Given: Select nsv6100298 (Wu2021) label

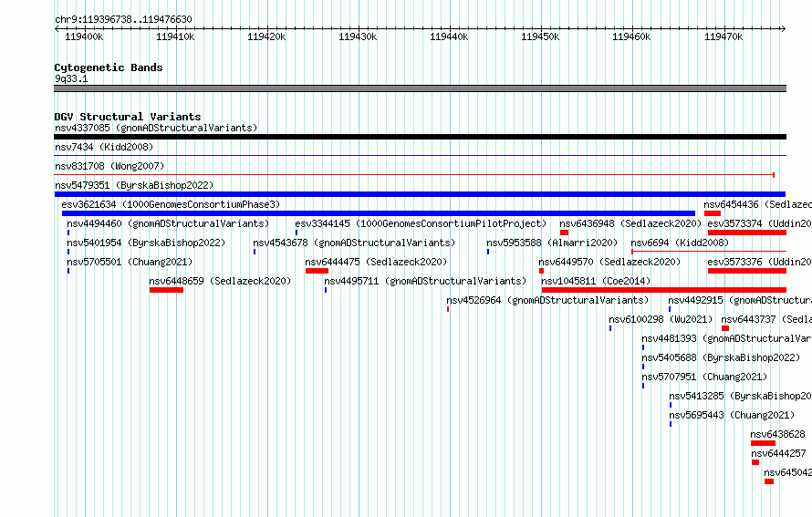Looking at the screenshot, I should pyautogui.click(x=661, y=319).
